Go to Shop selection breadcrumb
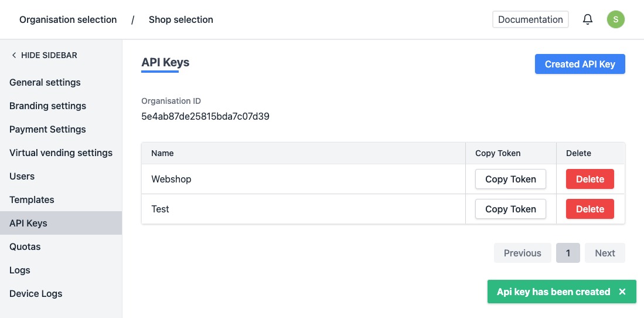Viewport: 644px width, 318px height. 180,19
